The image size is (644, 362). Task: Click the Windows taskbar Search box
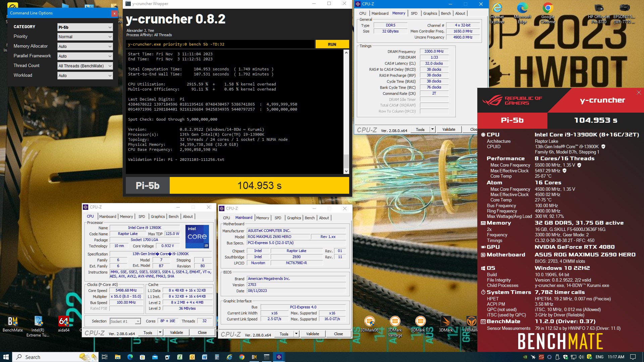click(x=55, y=357)
